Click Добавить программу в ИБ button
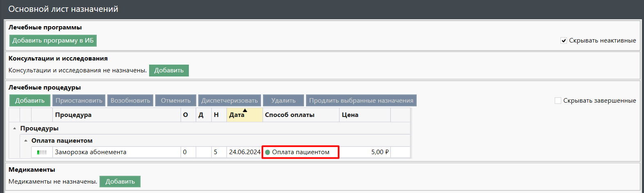This screenshot has height=193, width=644. (x=53, y=40)
